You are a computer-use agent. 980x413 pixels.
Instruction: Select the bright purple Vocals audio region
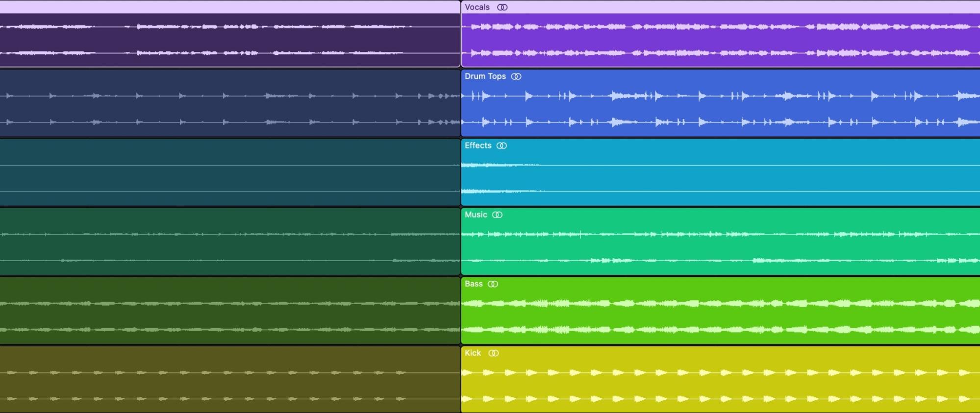point(721,34)
